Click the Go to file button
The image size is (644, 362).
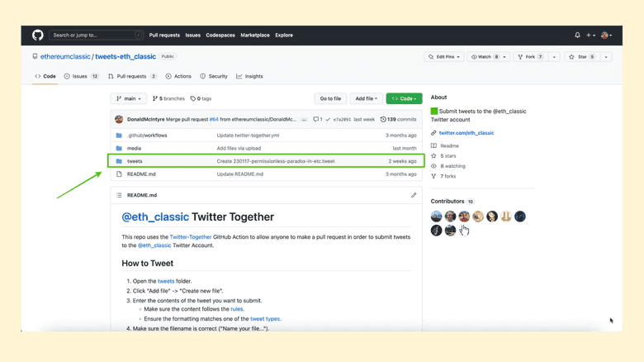[x=330, y=98]
